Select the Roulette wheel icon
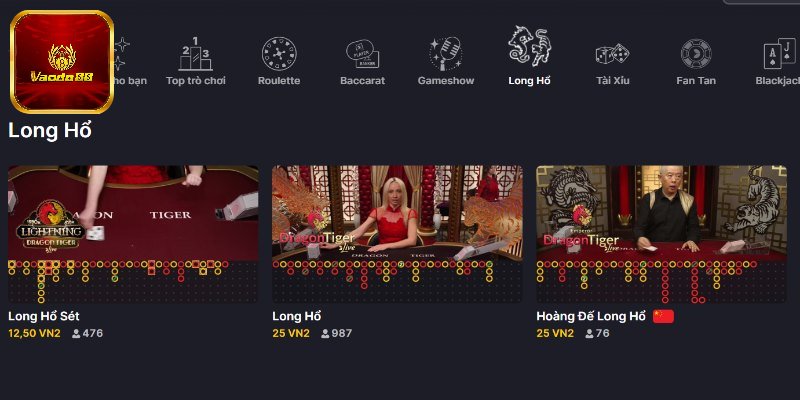This screenshot has width=800, height=400. (279, 54)
